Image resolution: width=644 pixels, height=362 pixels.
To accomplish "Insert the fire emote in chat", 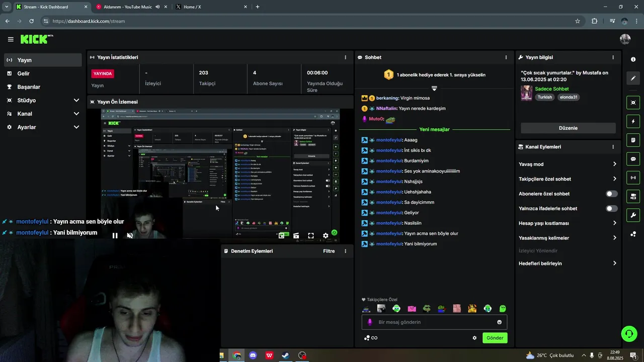I will pyautogui.click(x=472, y=309).
